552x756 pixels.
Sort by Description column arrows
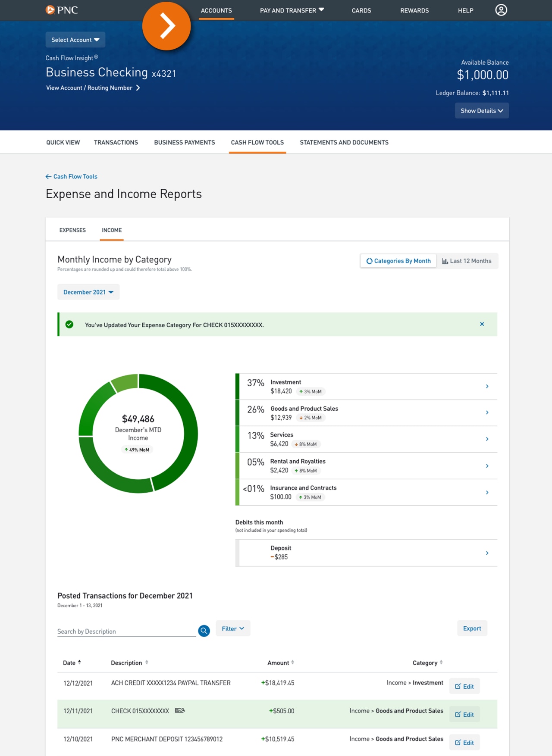pos(147,662)
